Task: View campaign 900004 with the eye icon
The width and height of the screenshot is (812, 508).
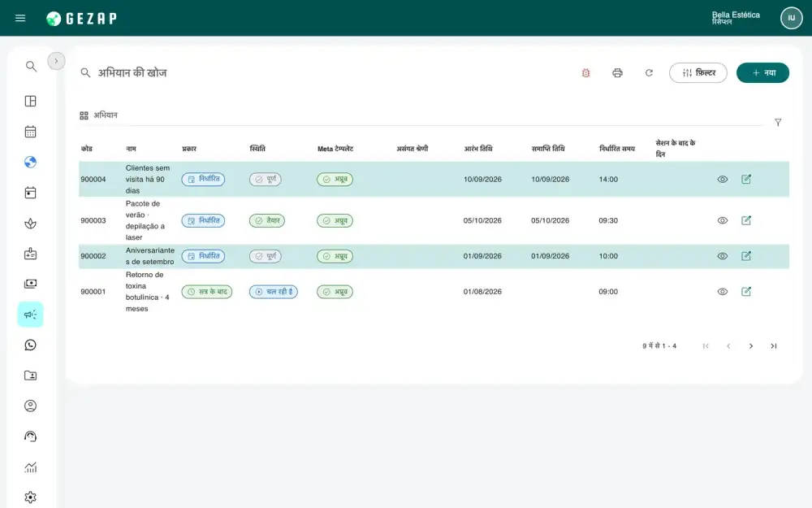Action: [x=723, y=180]
